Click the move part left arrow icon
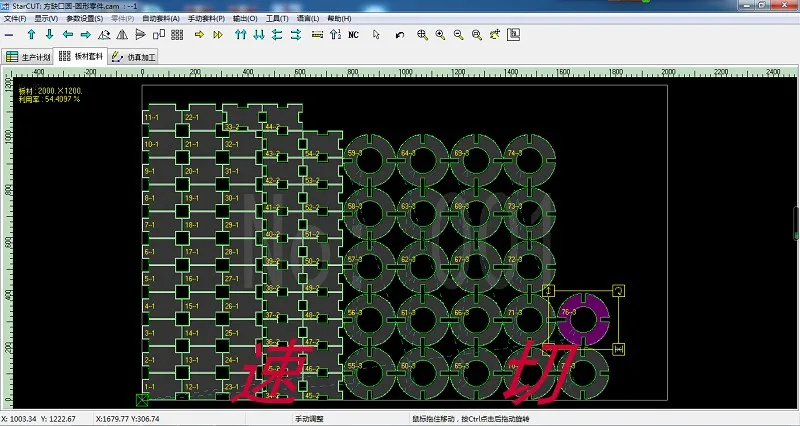800x426 pixels. coord(66,34)
